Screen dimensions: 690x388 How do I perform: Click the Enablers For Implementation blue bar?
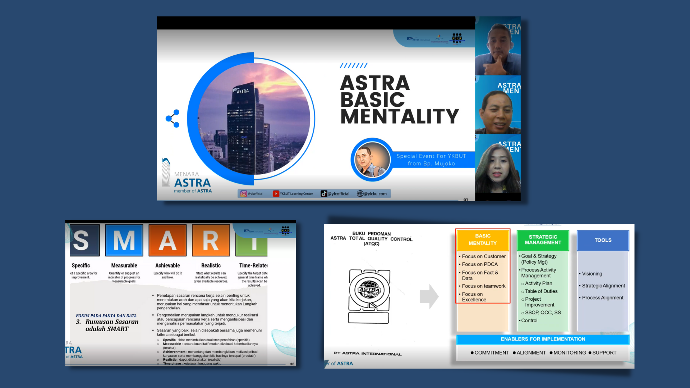pyautogui.click(x=543, y=339)
